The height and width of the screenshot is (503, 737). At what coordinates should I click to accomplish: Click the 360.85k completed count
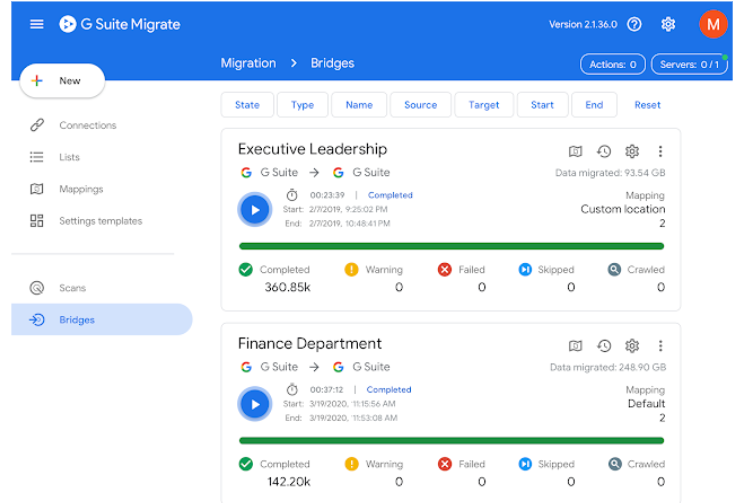point(288,287)
